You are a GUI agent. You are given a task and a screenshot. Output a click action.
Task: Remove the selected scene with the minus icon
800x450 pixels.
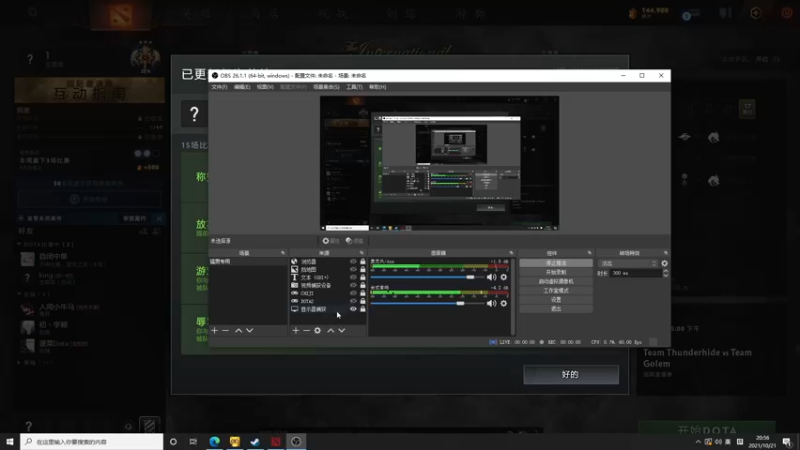226,331
